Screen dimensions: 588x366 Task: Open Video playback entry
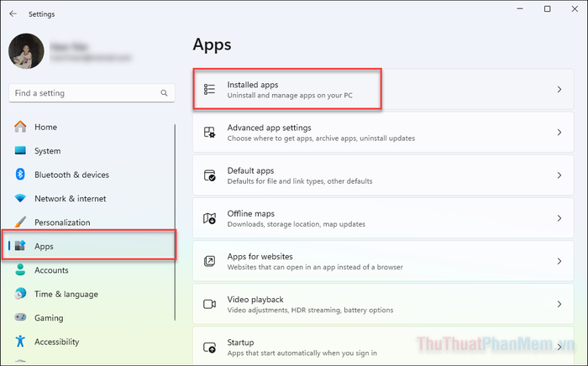click(x=383, y=304)
